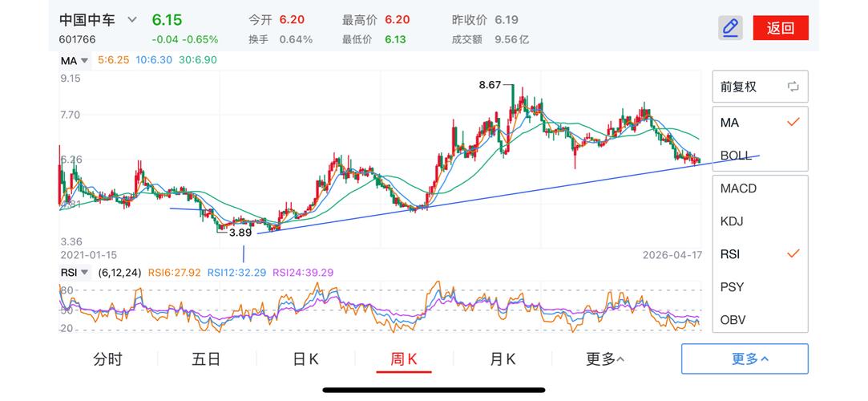868x401 pixels.
Task: Open the pencil drawing tool
Action: click(730, 28)
